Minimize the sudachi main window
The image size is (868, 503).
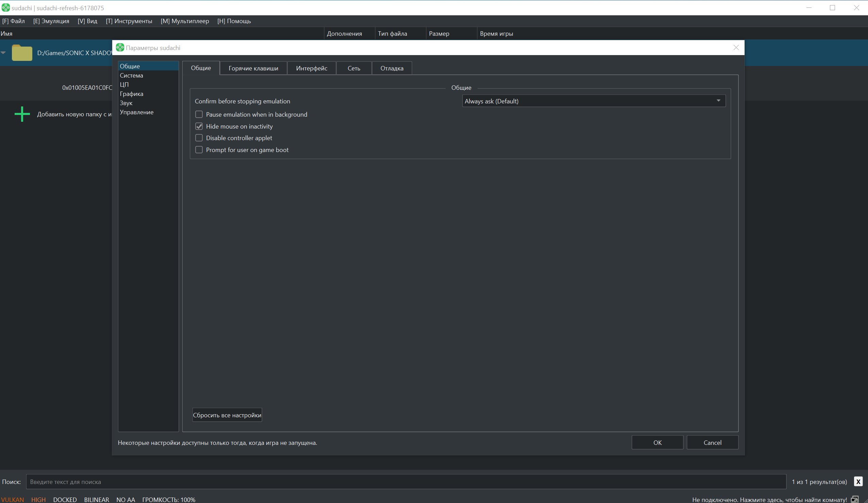point(809,7)
